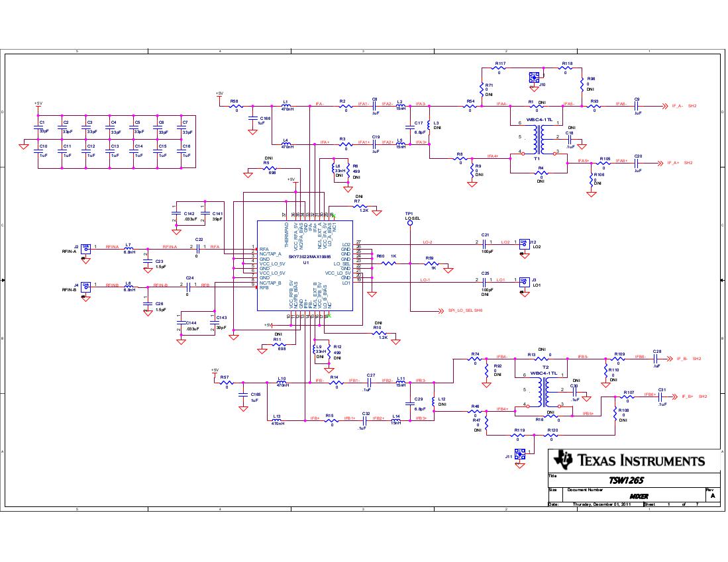Select capacitor C21 on the LO-2 line
728x562 pixels.
[485, 244]
